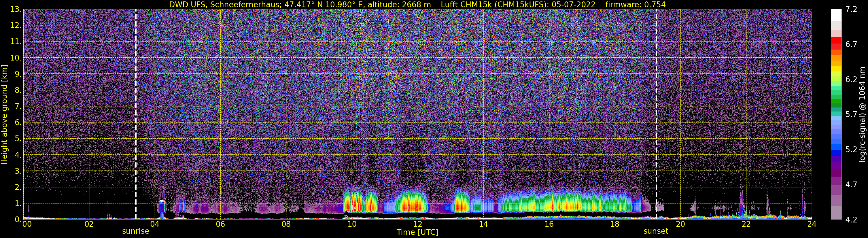
Task: Click the height tick label '12.'
Action: click(16, 25)
